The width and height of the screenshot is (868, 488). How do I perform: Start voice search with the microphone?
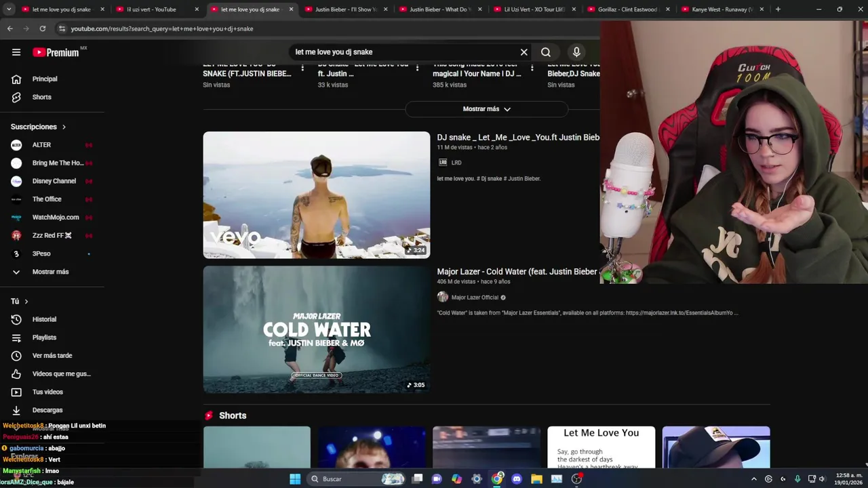point(576,52)
